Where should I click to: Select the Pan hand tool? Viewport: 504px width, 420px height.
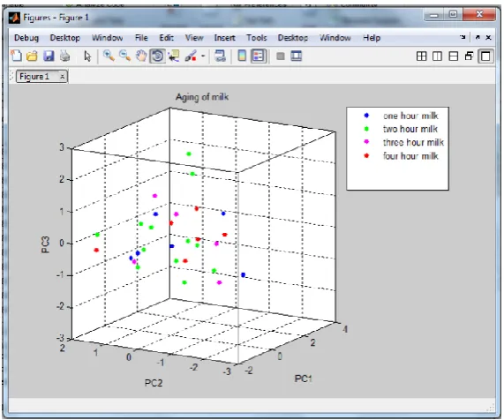point(141,56)
